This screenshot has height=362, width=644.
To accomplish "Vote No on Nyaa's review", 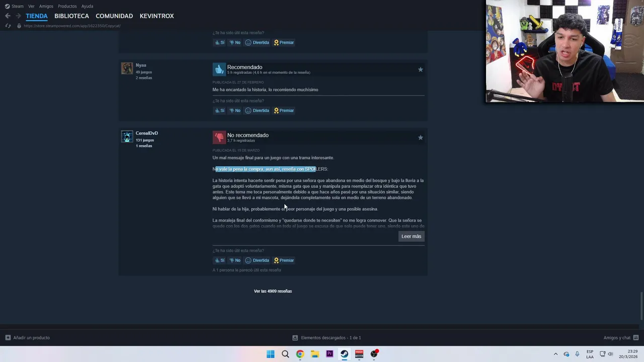I will 235,111.
